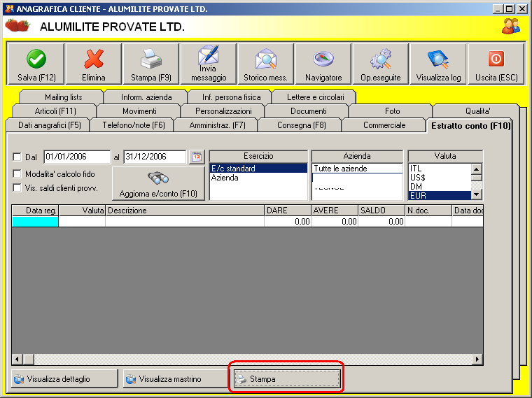Click the Dal start date field
Viewport: 532px width, 398px height.
[x=77, y=157]
